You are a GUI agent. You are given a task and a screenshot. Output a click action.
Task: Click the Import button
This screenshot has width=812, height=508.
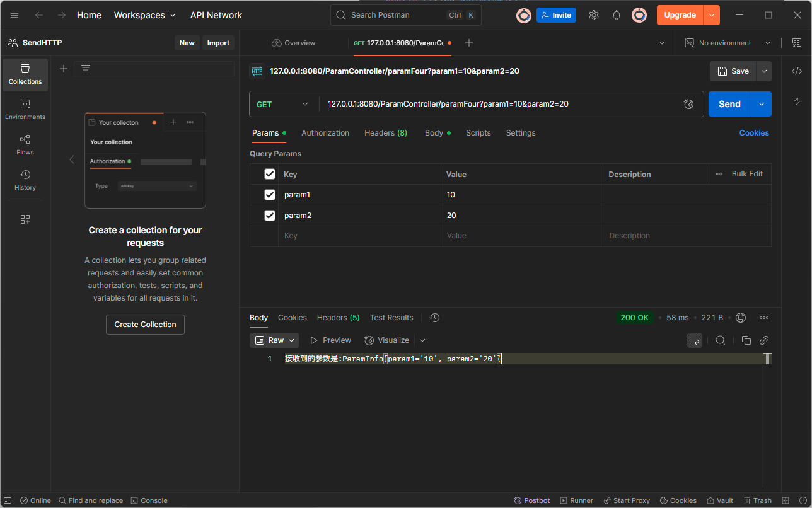tap(218, 43)
